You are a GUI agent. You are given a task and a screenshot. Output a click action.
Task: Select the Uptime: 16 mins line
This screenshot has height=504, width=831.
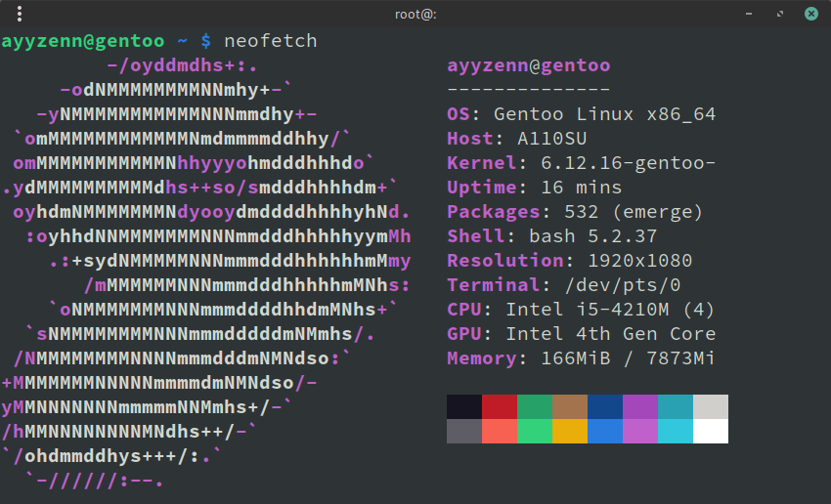coord(534,188)
